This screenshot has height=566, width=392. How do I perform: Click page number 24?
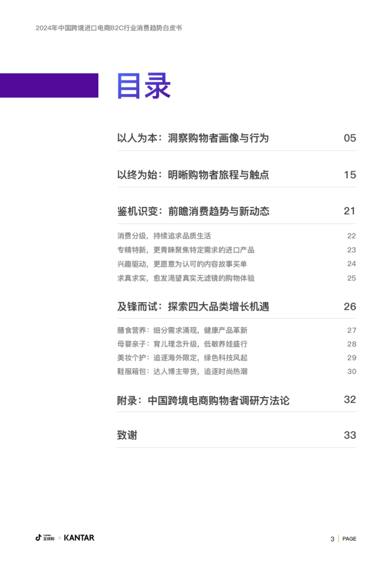[x=352, y=263]
